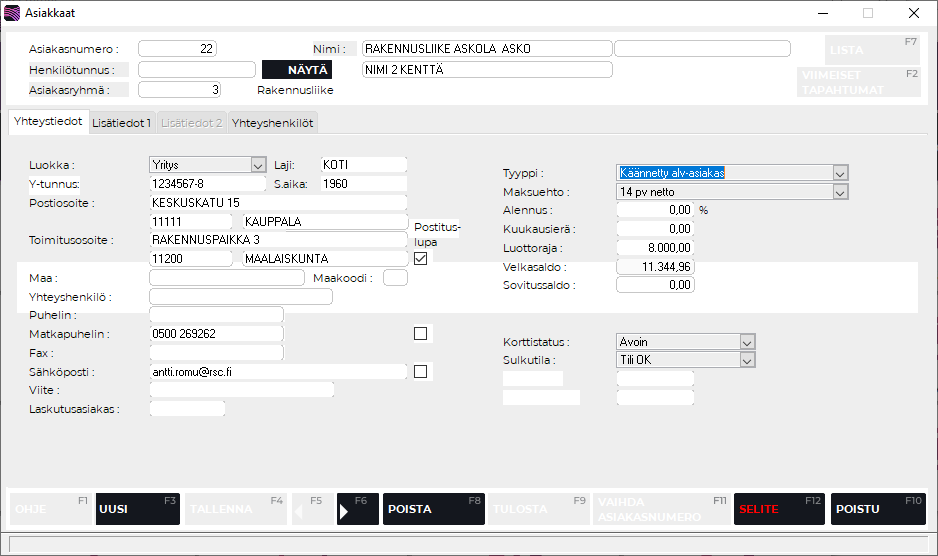938x556 pixels.
Task: Open the Maksuehto dropdown
Action: (x=840, y=192)
